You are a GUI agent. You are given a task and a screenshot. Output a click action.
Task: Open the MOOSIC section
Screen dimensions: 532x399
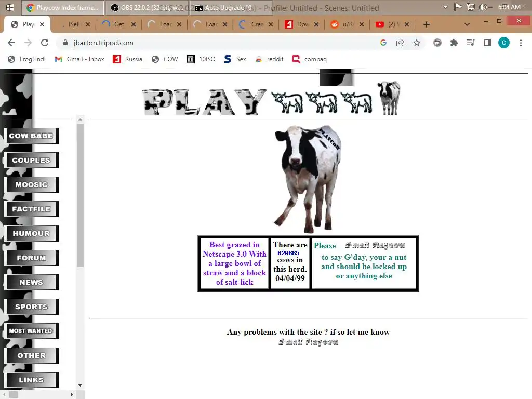pos(31,184)
